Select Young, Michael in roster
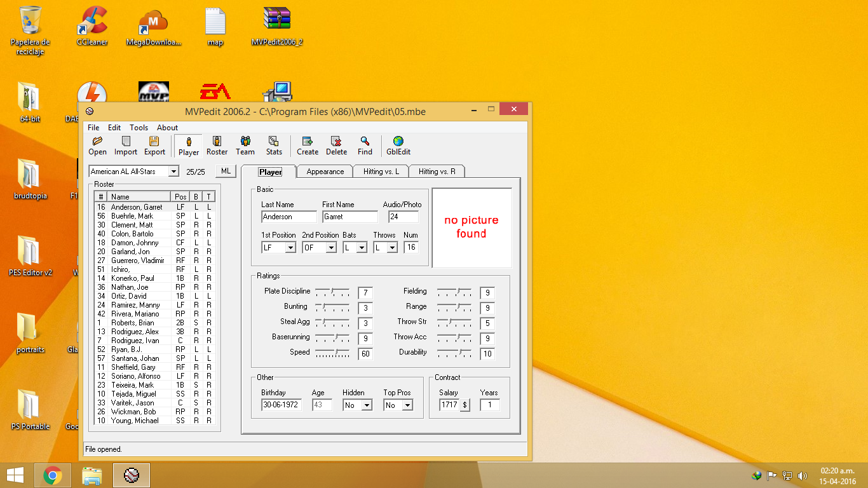Viewport: 868px width, 488px height. (155, 421)
